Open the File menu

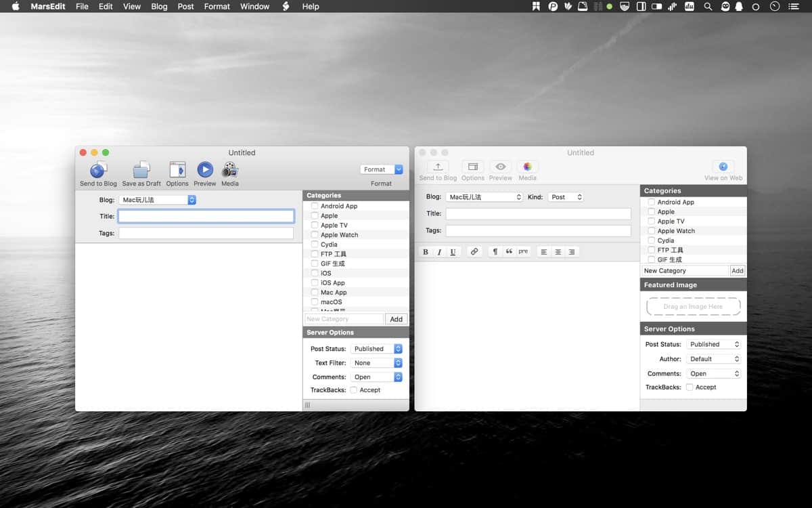pos(82,6)
